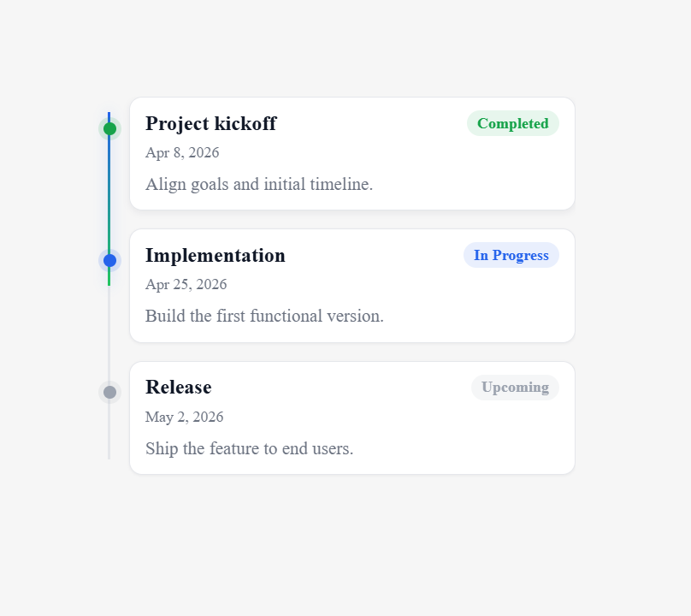
Task: Select the In Progress status badge
Action: [x=511, y=255]
